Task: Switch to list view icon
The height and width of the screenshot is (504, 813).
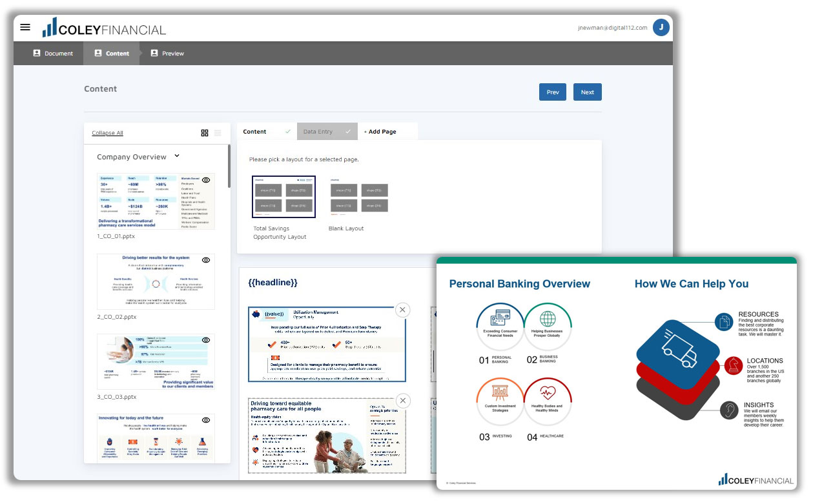Action: pyautogui.click(x=218, y=133)
